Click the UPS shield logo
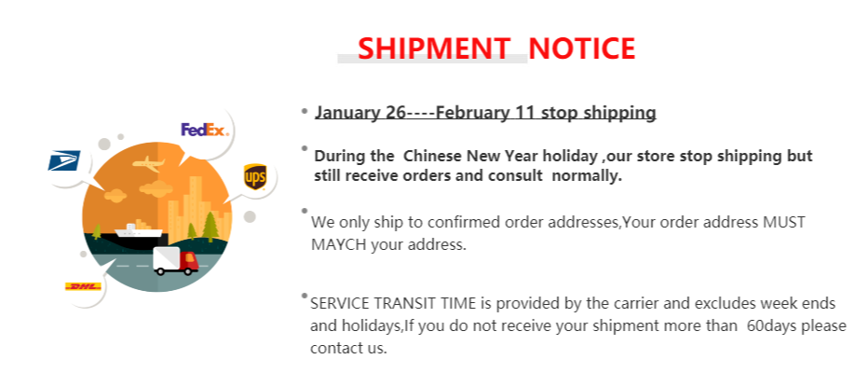Screen dimensions: 868x373 254,177
